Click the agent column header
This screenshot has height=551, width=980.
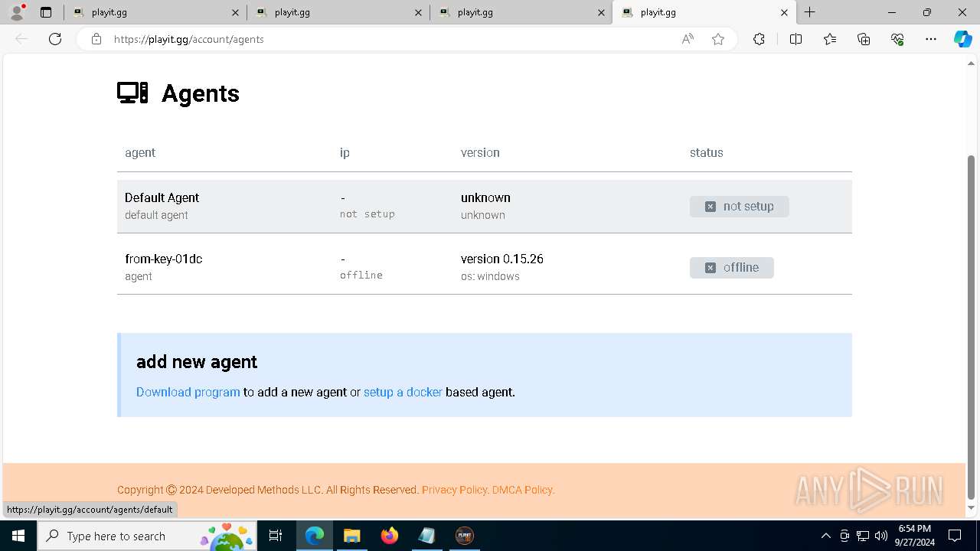pyautogui.click(x=140, y=153)
